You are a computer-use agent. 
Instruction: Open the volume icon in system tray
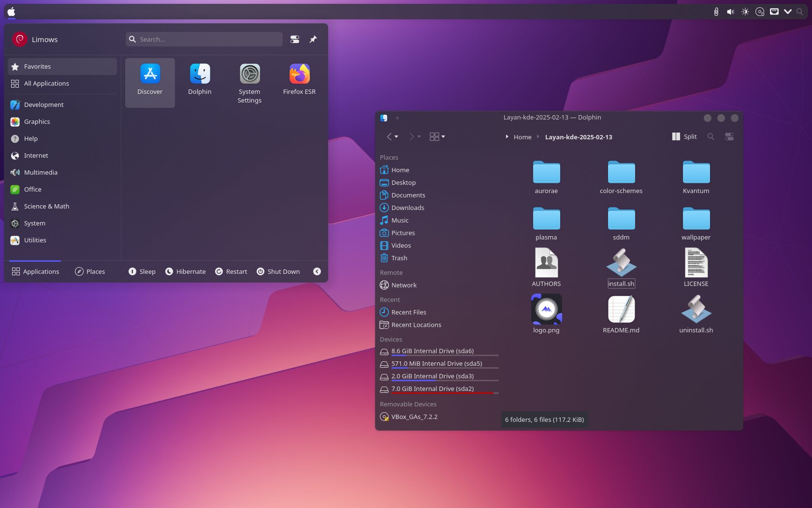730,12
